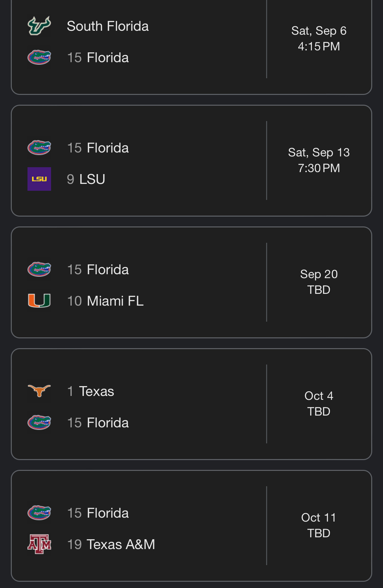Open the 1 Texas team name

click(x=91, y=391)
